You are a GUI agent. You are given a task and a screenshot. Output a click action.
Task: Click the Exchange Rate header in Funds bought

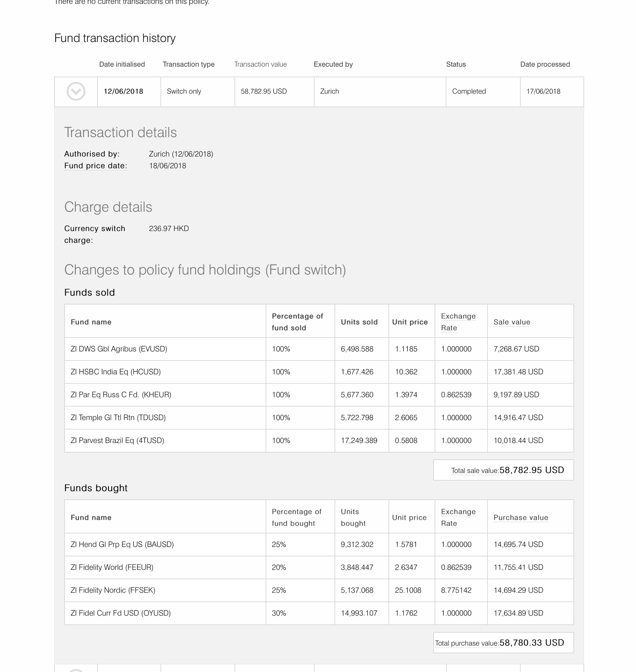click(x=458, y=517)
